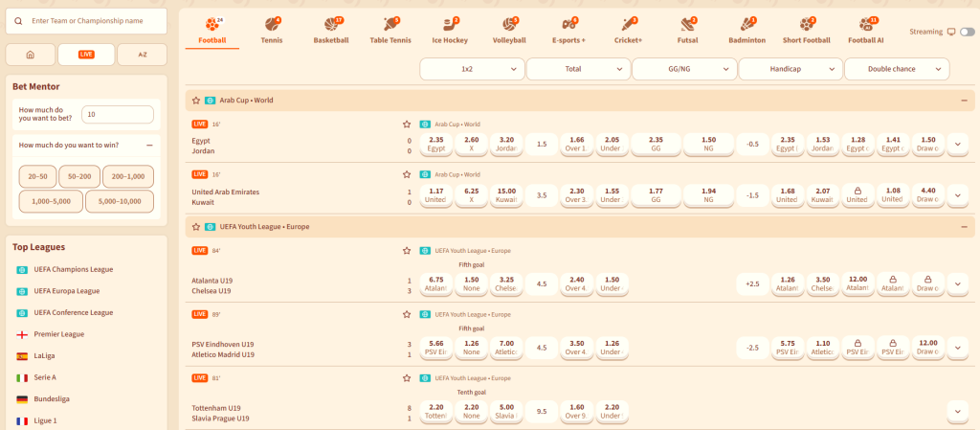Select GG at 1.77 for UAE vs Kuwait
Image resolution: width=980 pixels, height=430 pixels.
[x=656, y=195]
